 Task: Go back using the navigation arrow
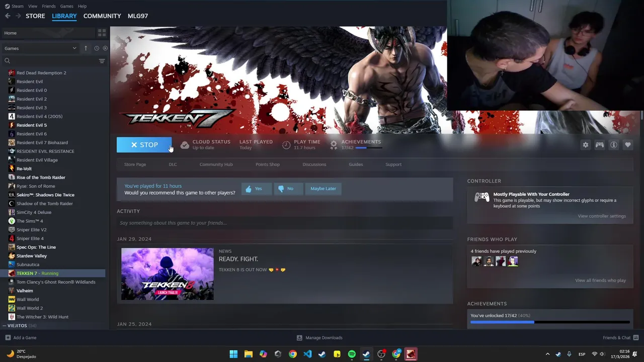click(8, 16)
